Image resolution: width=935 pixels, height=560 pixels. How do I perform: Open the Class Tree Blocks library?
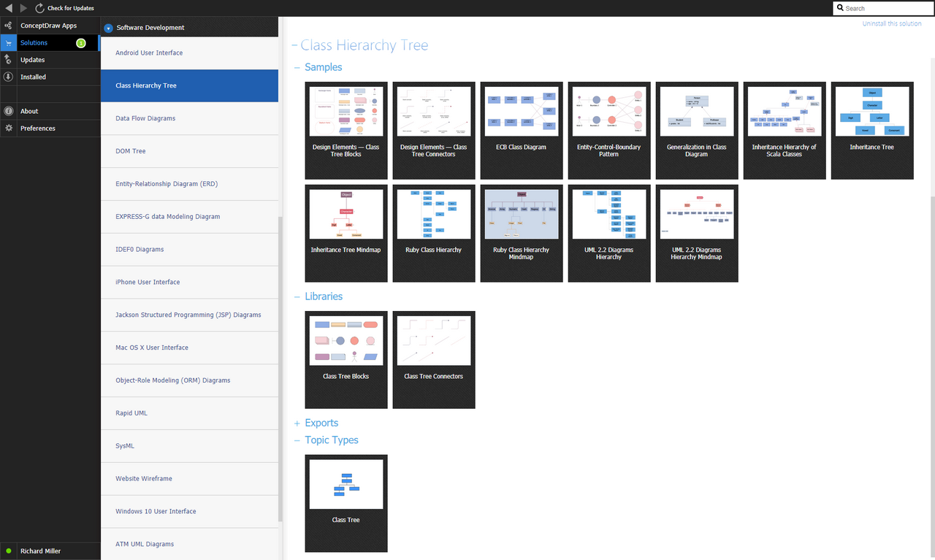click(346, 360)
